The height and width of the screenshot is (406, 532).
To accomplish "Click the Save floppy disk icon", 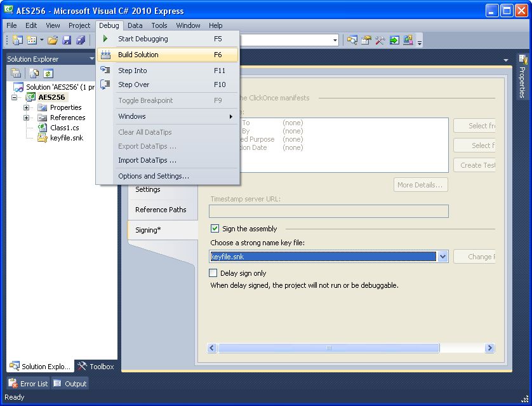I will [x=67, y=40].
